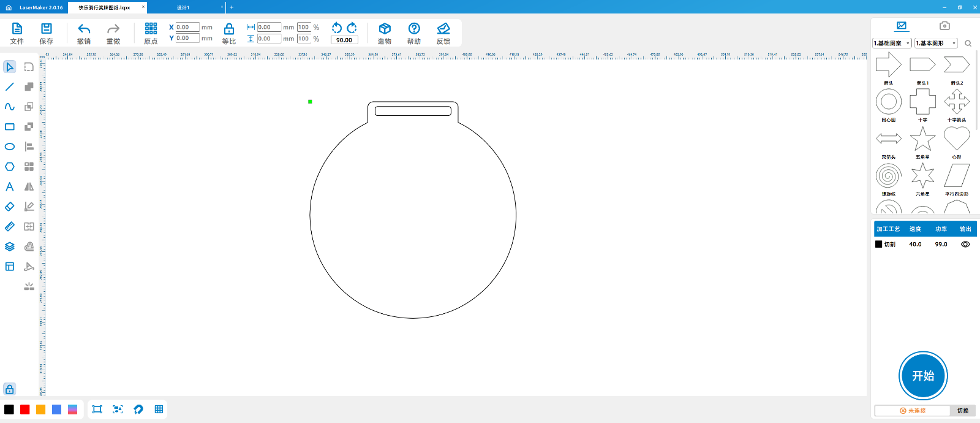The image size is (980, 423).
Task: Select the text tool
Action: click(10, 186)
